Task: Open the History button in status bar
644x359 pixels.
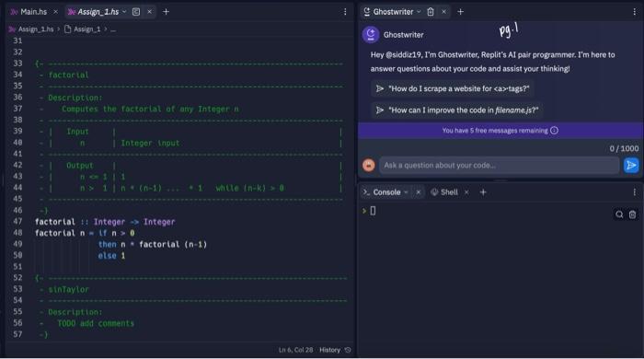Action: click(335, 350)
